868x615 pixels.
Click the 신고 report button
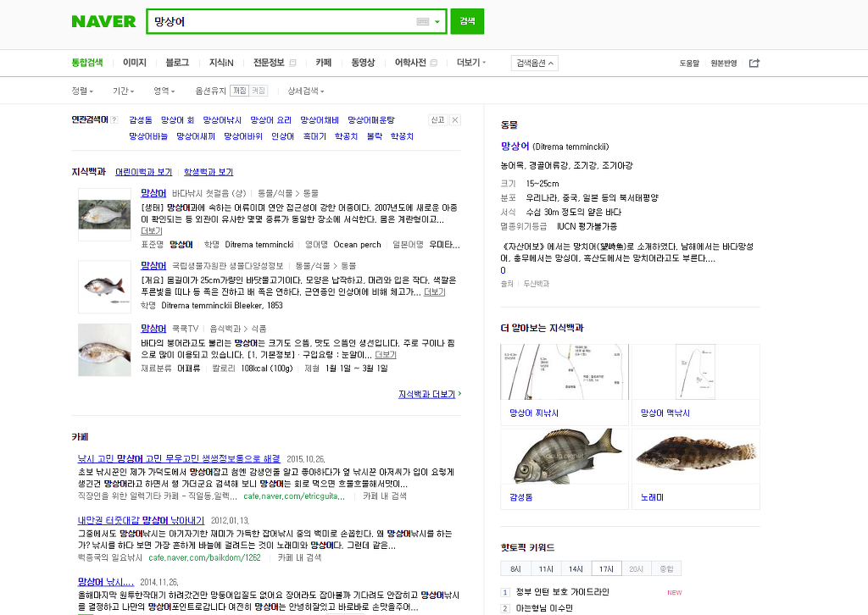(437, 120)
